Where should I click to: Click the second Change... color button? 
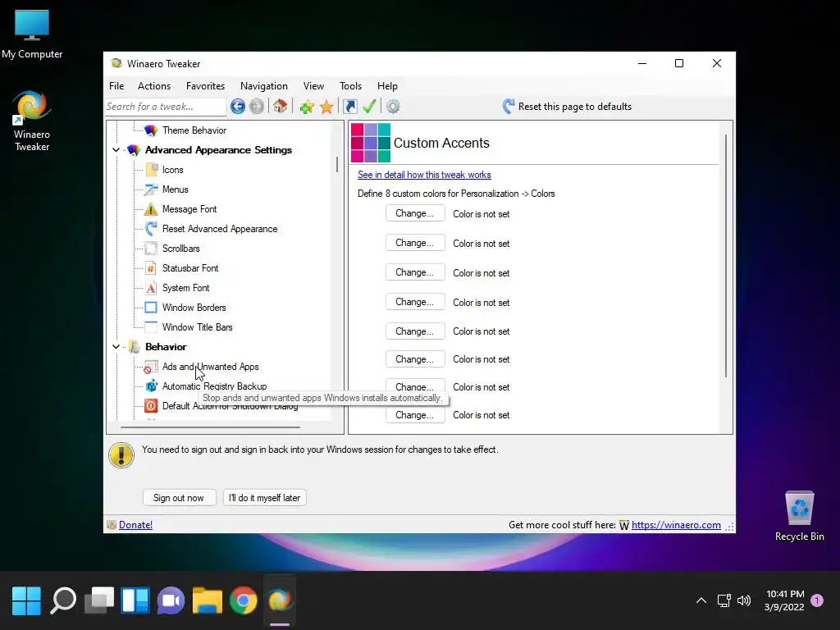click(x=415, y=243)
